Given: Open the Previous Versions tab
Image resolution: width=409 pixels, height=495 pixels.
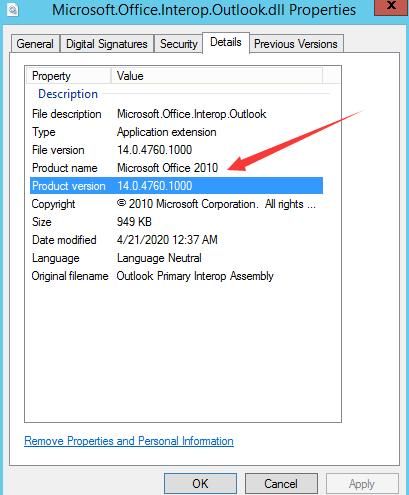Looking at the screenshot, I should click(296, 44).
